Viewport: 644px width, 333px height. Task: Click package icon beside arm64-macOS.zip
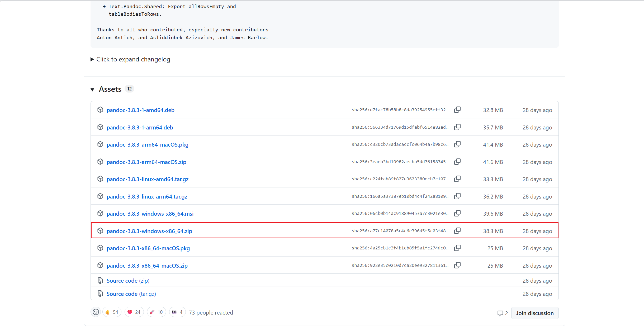(100, 162)
